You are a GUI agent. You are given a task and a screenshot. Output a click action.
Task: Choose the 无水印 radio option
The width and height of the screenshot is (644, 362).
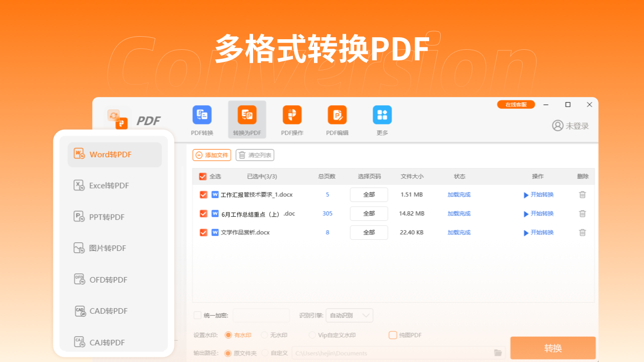(264, 335)
